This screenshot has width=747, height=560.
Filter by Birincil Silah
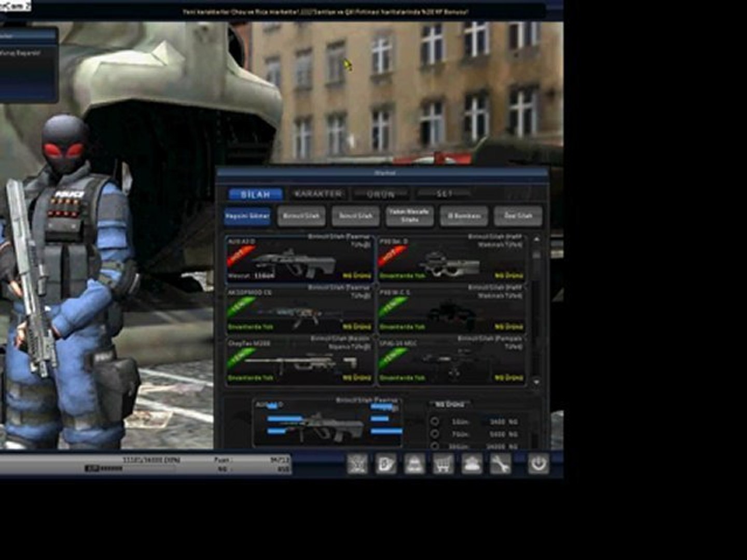[x=301, y=216]
